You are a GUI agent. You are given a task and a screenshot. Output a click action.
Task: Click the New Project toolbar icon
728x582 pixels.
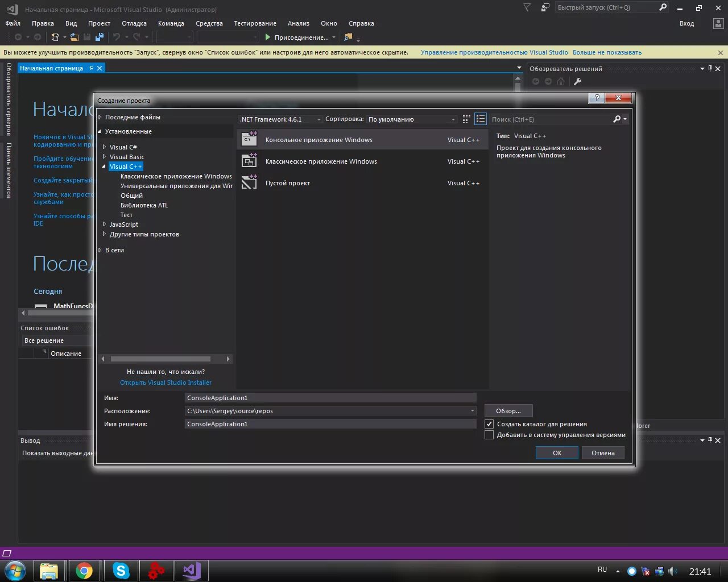55,37
